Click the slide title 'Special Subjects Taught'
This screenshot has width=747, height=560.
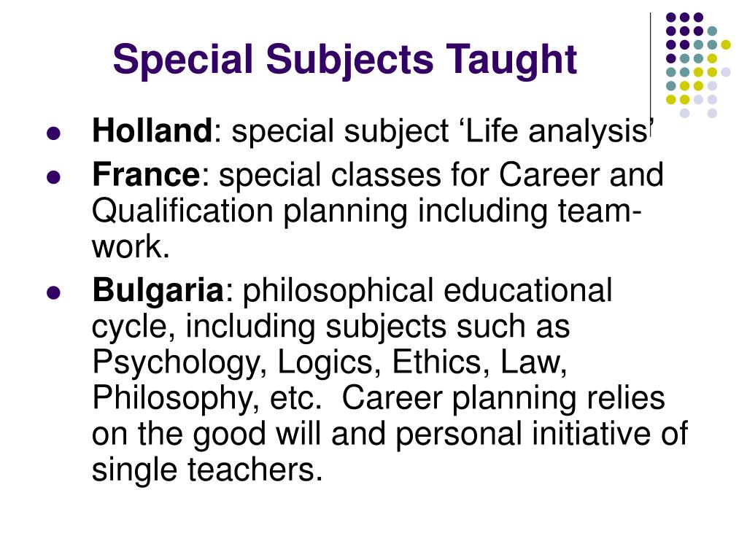click(x=344, y=61)
